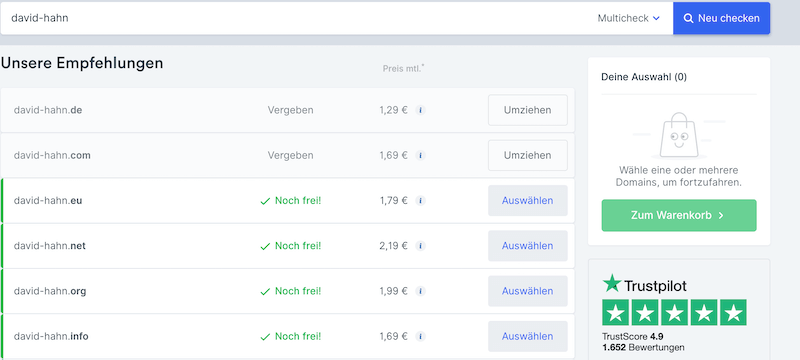The image size is (800, 360).
Task: Click Umziehen for david-hahn.com
Action: coord(528,156)
